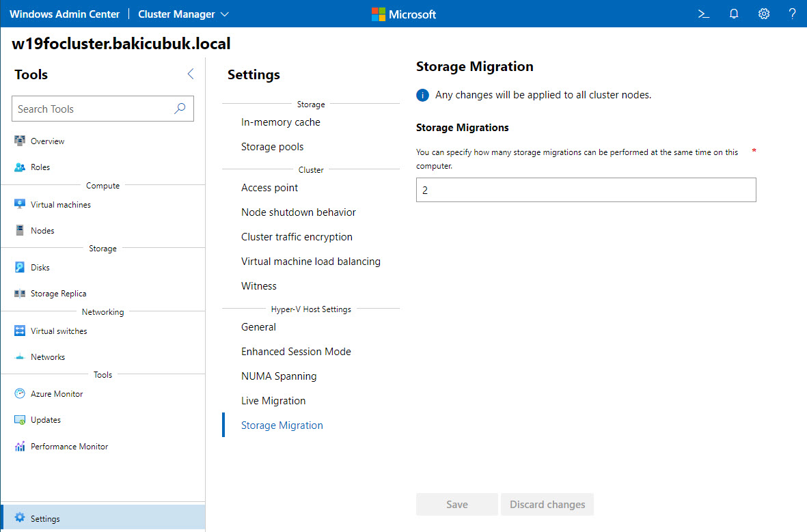Select Witness settings
807x532 pixels.
(259, 286)
